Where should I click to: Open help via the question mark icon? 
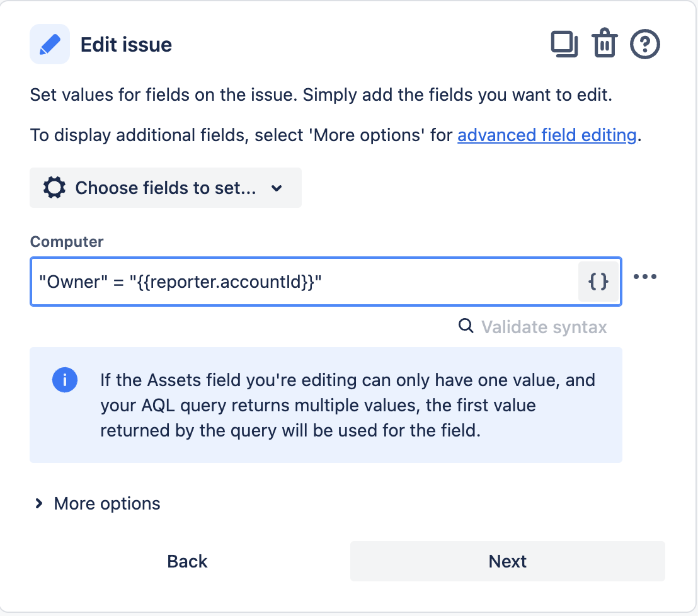(x=644, y=44)
